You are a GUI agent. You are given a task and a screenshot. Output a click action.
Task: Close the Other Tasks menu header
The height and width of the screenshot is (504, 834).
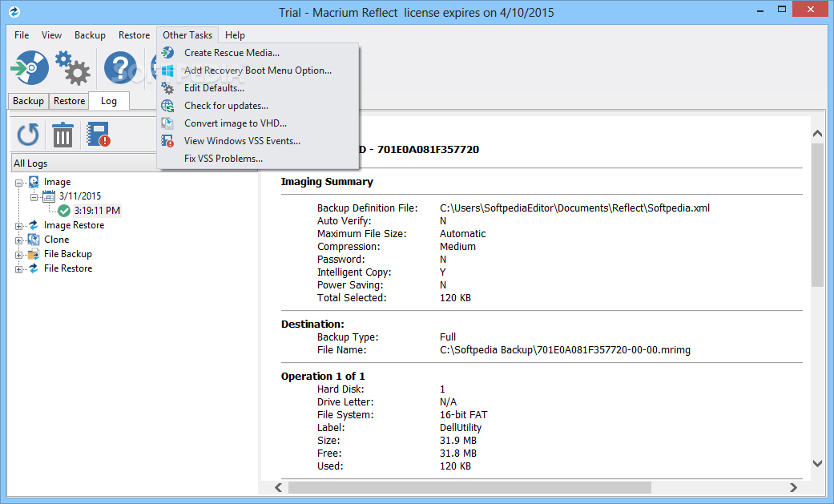[187, 35]
